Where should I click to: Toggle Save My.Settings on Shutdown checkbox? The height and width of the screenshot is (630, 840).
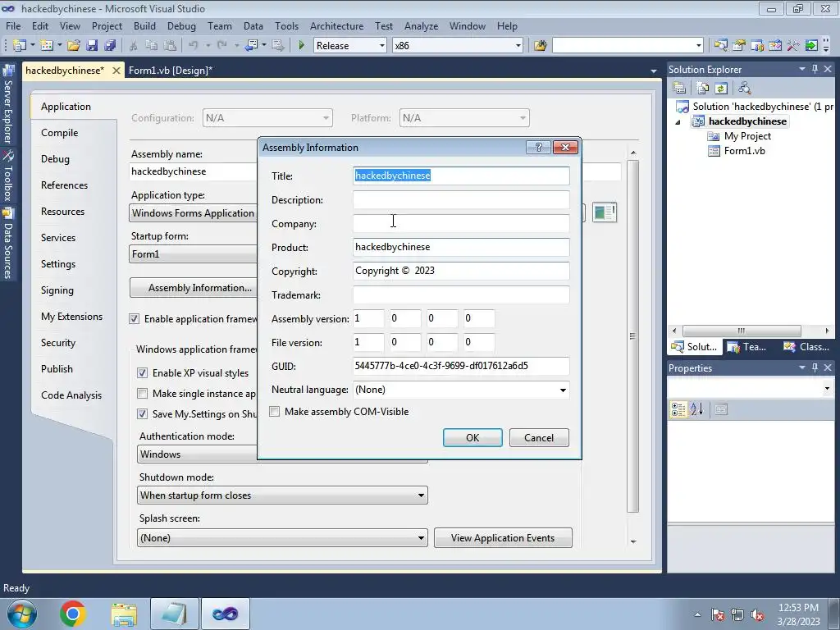click(x=142, y=413)
